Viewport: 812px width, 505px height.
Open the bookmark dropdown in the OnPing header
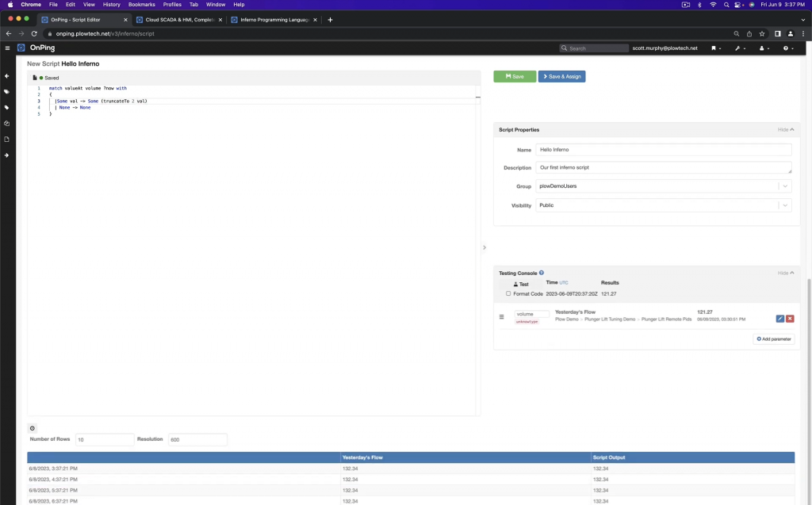click(x=716, y=48)
